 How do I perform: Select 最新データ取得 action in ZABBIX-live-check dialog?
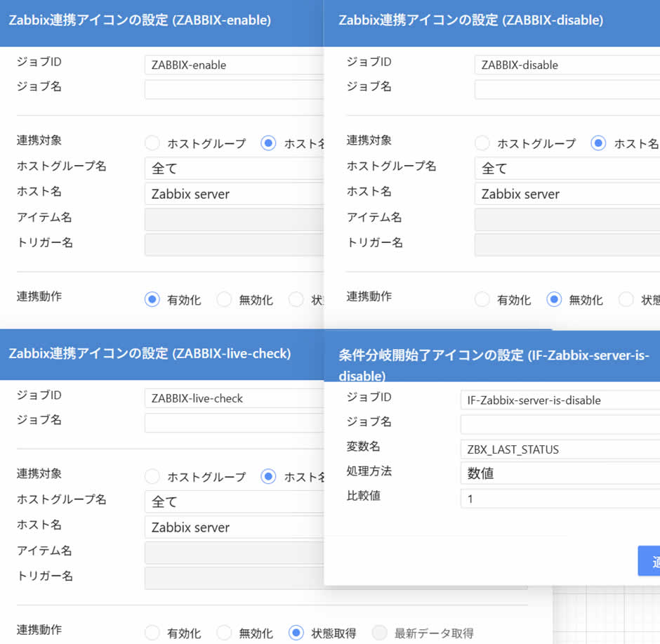click(378, 633)
